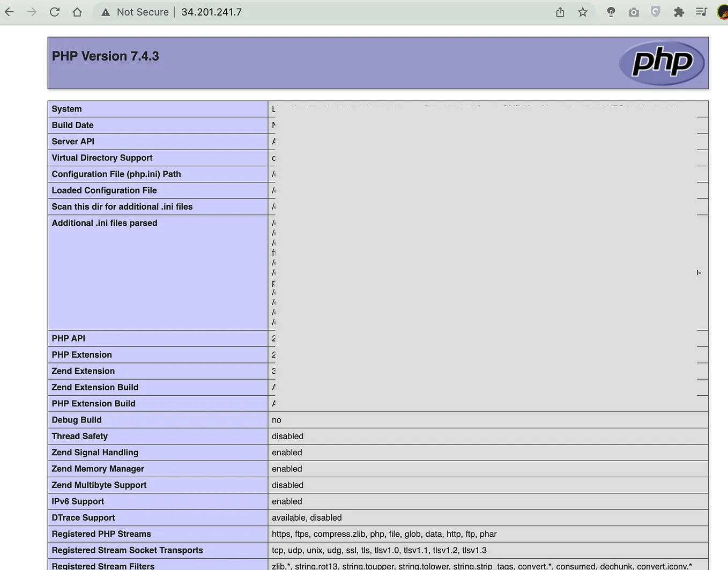Viewport: 728px width, 570px height.
Task: Click Zend Memory Manager value enabled
Action: click(x=287, y=469)
